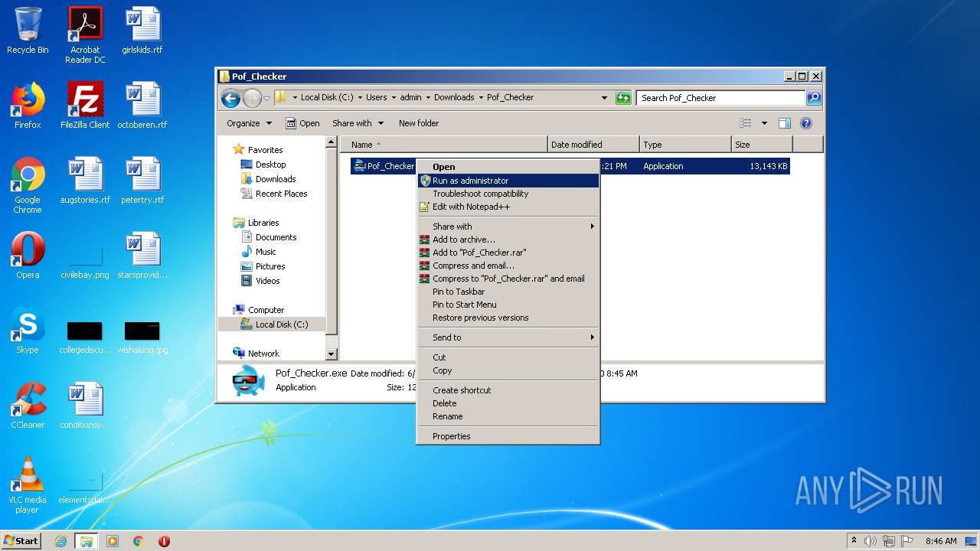Click the navigation pane scrollbar down arrow
Viewport: 980px width, 551px height.
click(x=332, y=354)
